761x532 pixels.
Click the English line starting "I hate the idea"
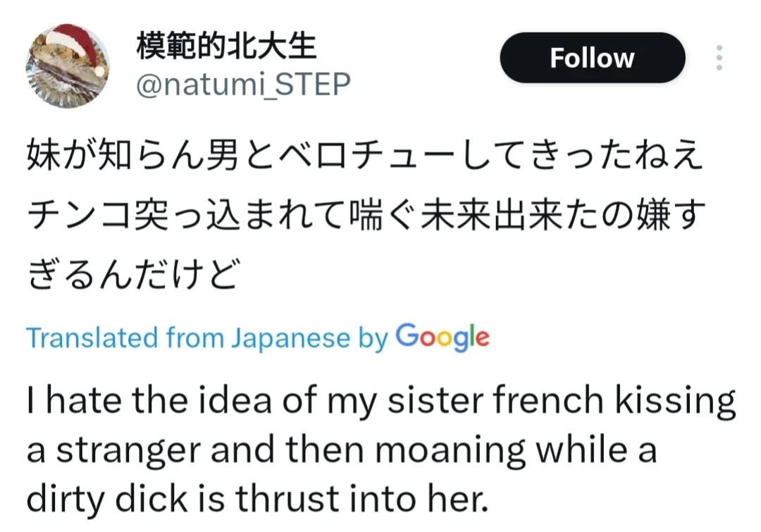(x=380, y=402)
